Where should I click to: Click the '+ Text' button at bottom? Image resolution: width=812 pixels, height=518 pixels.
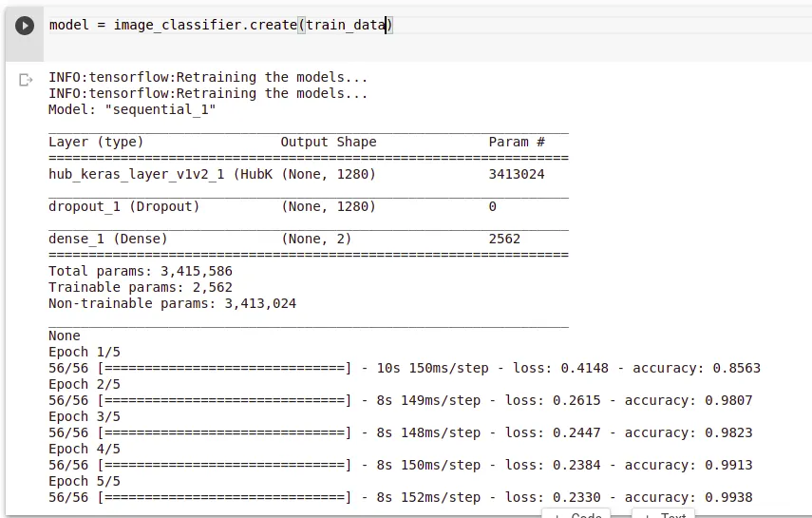(x=664, y=514)
